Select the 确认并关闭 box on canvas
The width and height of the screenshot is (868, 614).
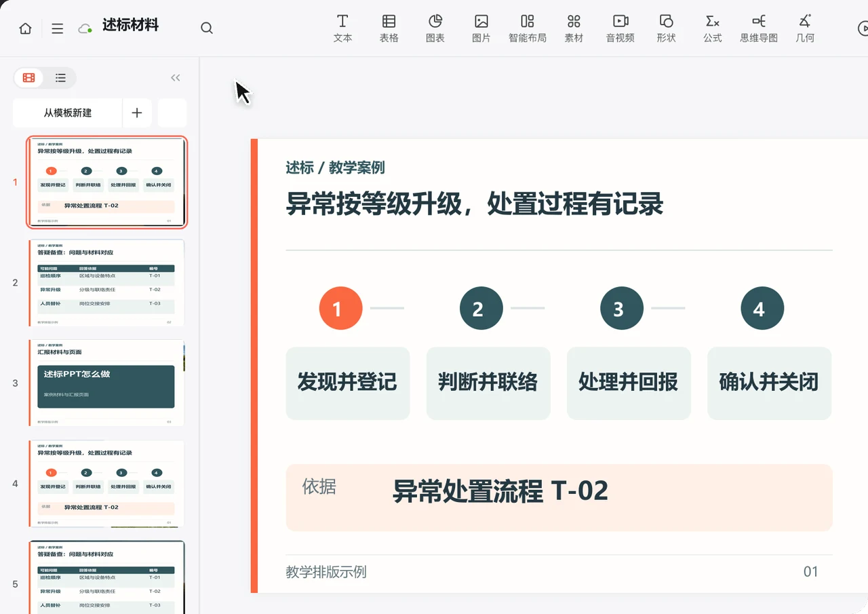(770, 383)
